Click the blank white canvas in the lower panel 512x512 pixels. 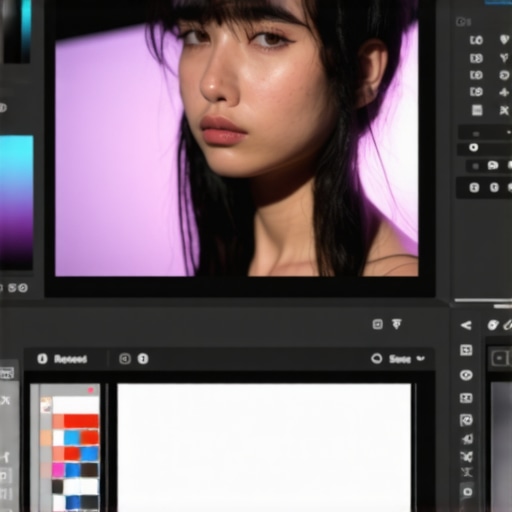[264, 448]
